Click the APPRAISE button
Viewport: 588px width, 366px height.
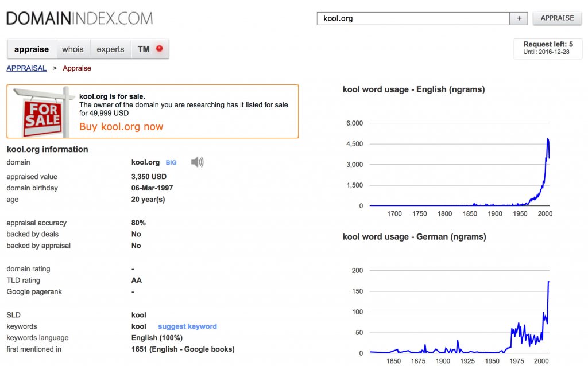[557, 18]
